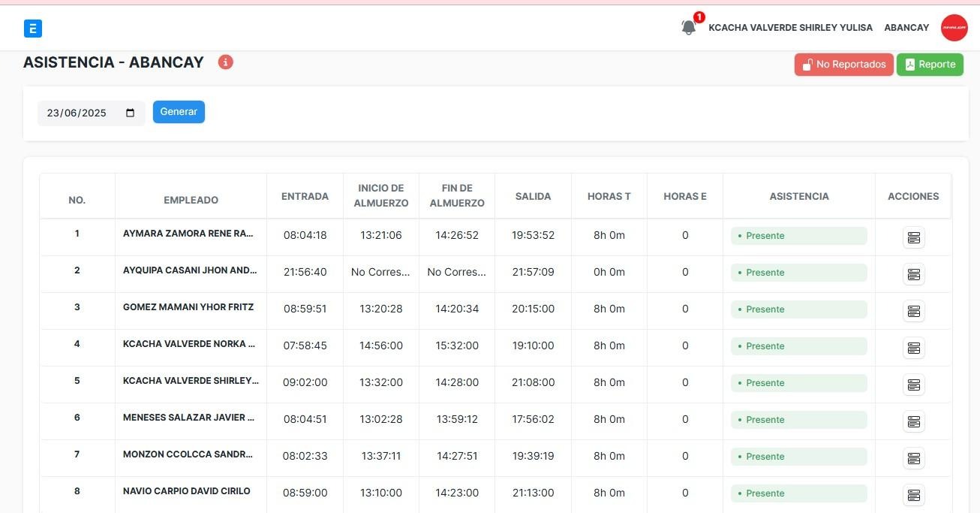
Task: Open actions icon for AYMARA ZAMORA row
Action: [x=913, y=237]
